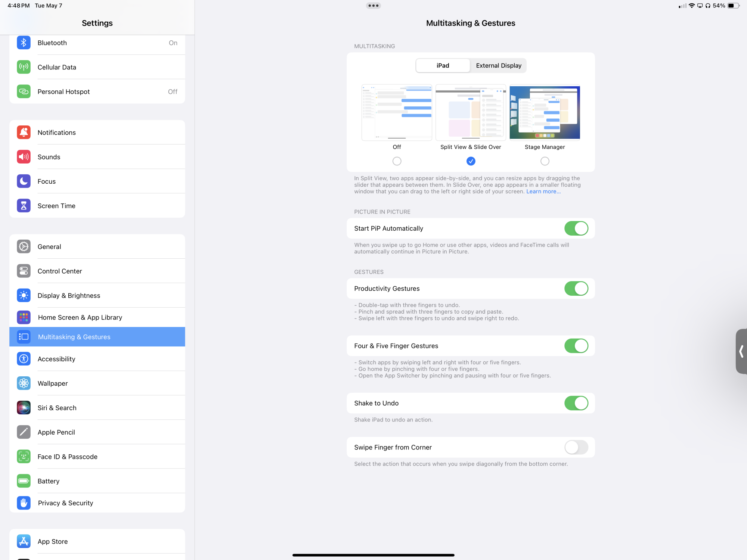This screenshot has width=747, height=560.
Task: Tap the Accessibility figure icon
Action: (x=24, y=359)
